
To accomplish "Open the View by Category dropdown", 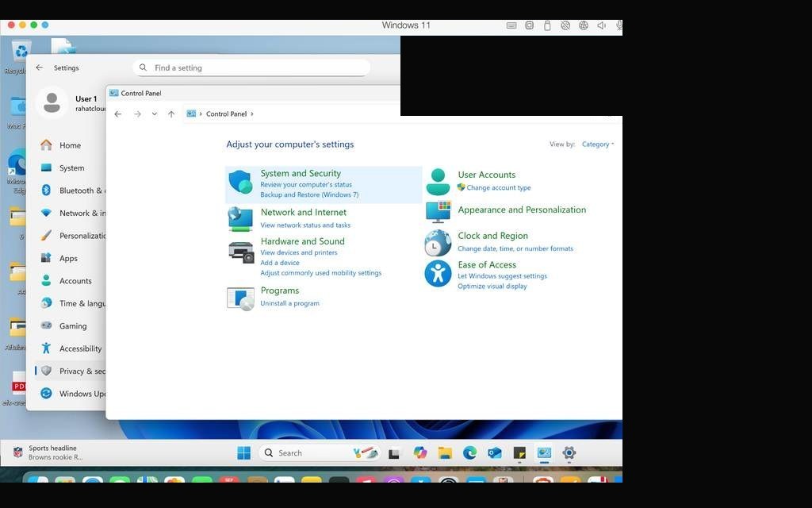I will click(598, 144).
